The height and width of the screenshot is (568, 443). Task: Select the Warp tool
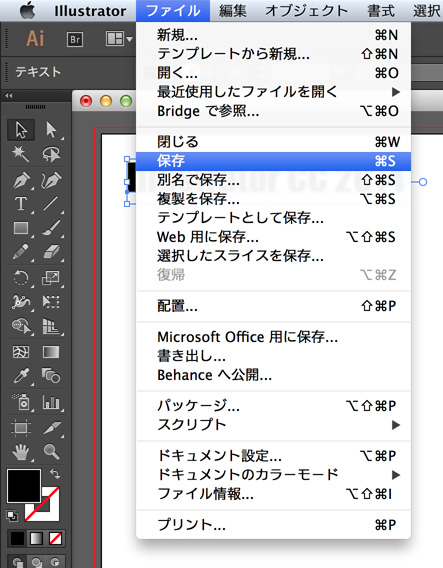[21, 302]
